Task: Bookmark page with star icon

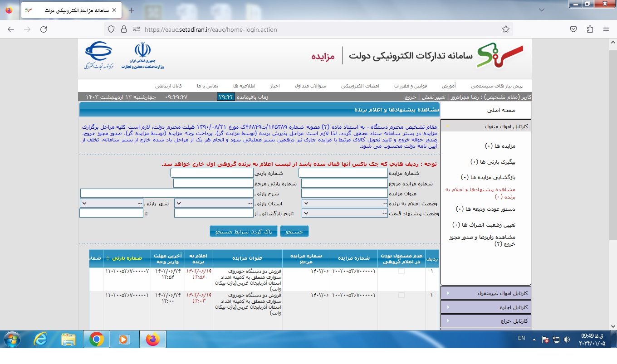Action: click(x=506, y=29)
